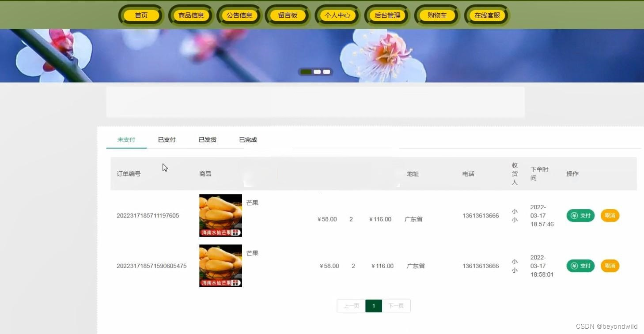Switch to the 已支付 tab

pyautogui.click(x=167, y=139)
